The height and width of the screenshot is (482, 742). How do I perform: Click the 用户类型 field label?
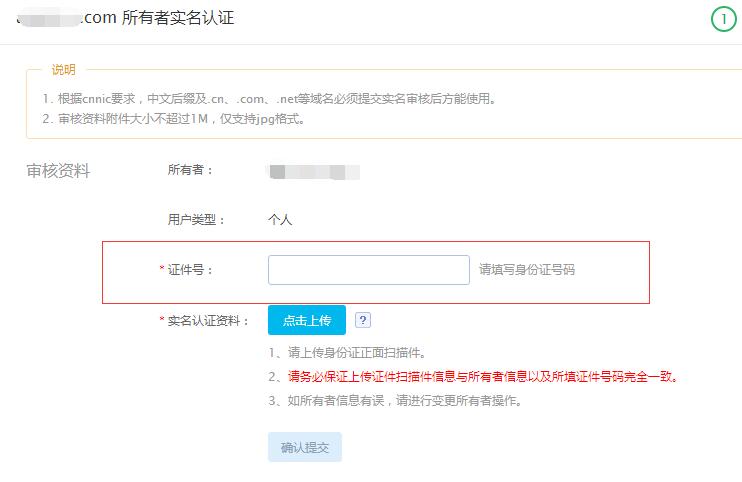[196, 220]
